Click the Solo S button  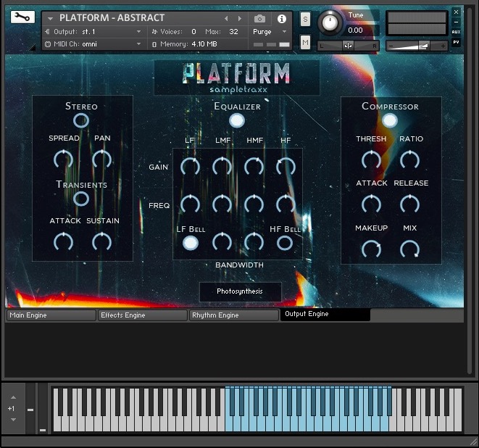(x=305, y=18)
